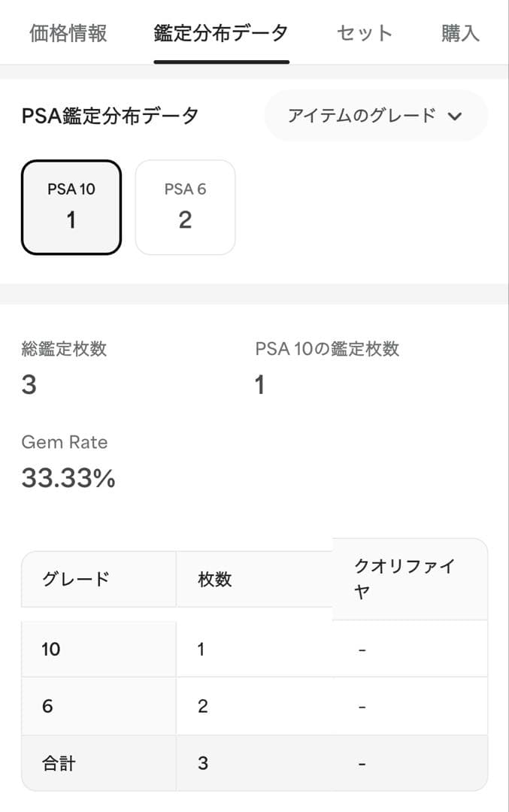Switch to the 価格情報 tab
Viewport: 509px width, 812px height.
pyautogui.click(x=68, y=33)
